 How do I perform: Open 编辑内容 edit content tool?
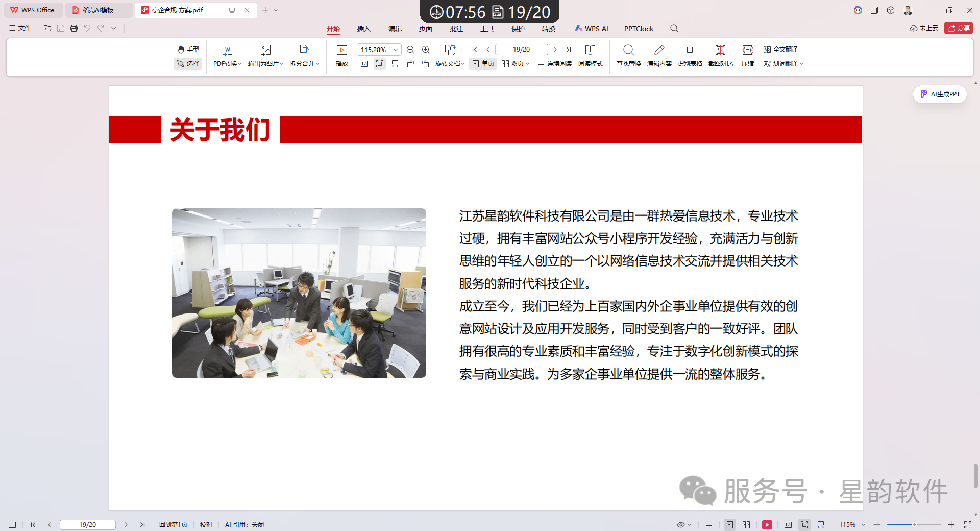coord(659,56)
